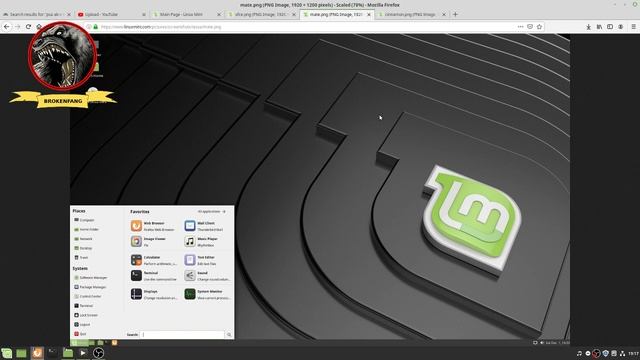Click Control Center under System in pictured menu

point(88,296)
